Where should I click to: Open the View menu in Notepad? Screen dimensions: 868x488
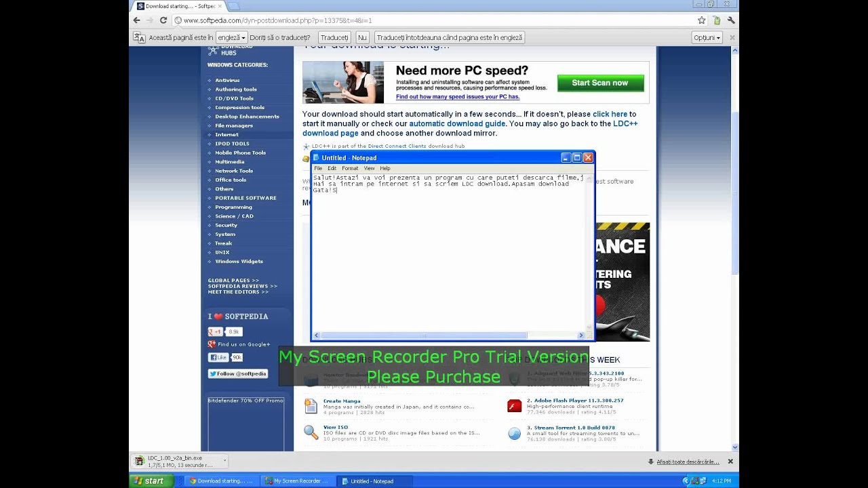pos(369,168)
